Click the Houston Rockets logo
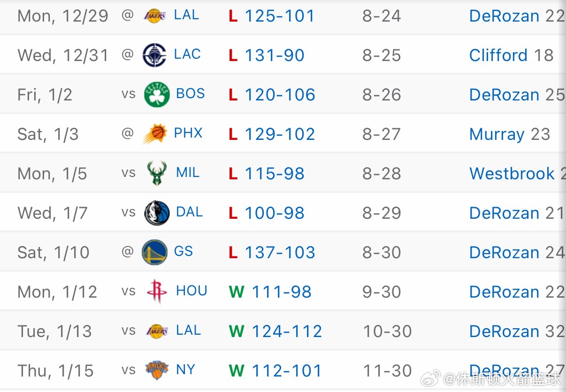Screen dimensions: 566x392 (156, 292)
